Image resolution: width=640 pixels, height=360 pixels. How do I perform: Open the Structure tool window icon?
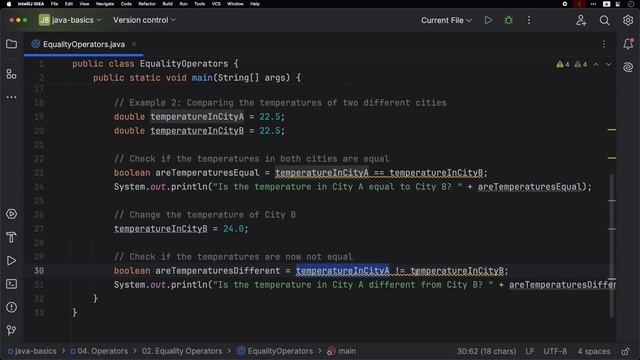[x=11, y=74]
